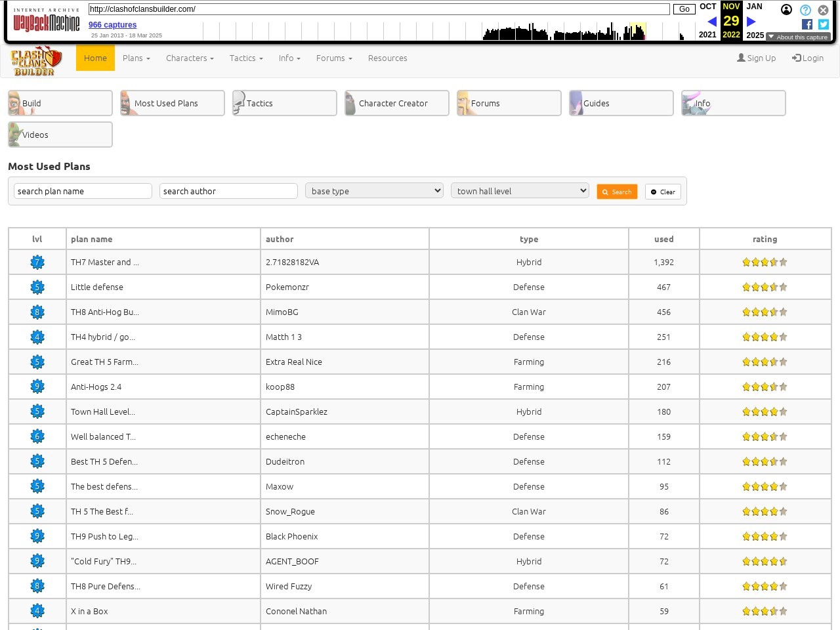
Task: Open Great TH 5 Farm... plan
Action: click(104, 362)
